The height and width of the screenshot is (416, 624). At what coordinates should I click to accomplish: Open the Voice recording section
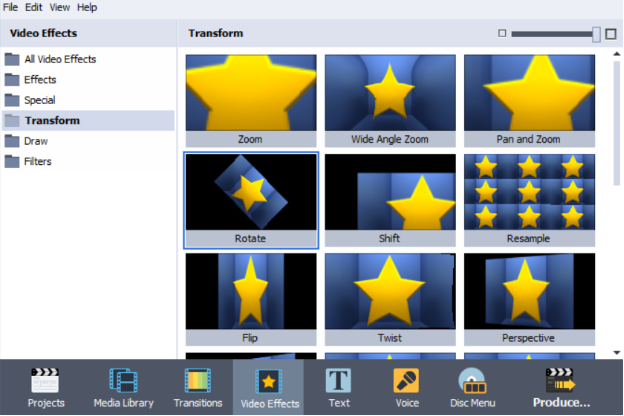(407, 387)
